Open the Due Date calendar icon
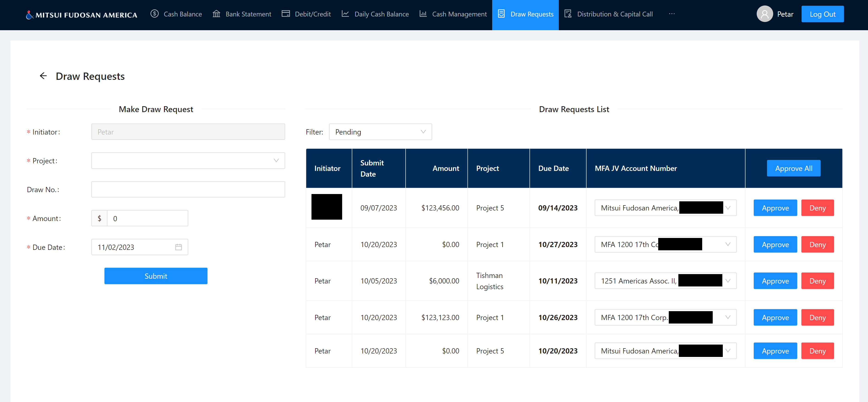Image resolution: width=868 pixels, height=402 pixels. (179, 247)
